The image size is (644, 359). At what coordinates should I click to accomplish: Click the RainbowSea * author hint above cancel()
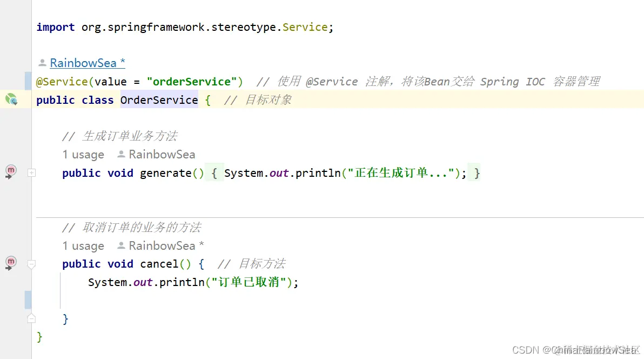click(161, 246)
